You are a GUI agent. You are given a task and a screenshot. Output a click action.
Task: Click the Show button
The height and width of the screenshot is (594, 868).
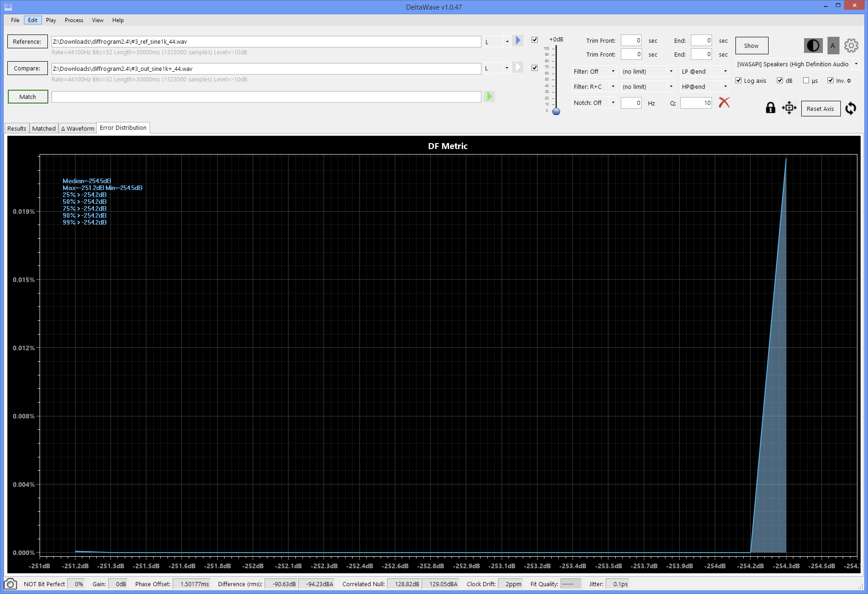pyautogui.click(x=752, y=46)
